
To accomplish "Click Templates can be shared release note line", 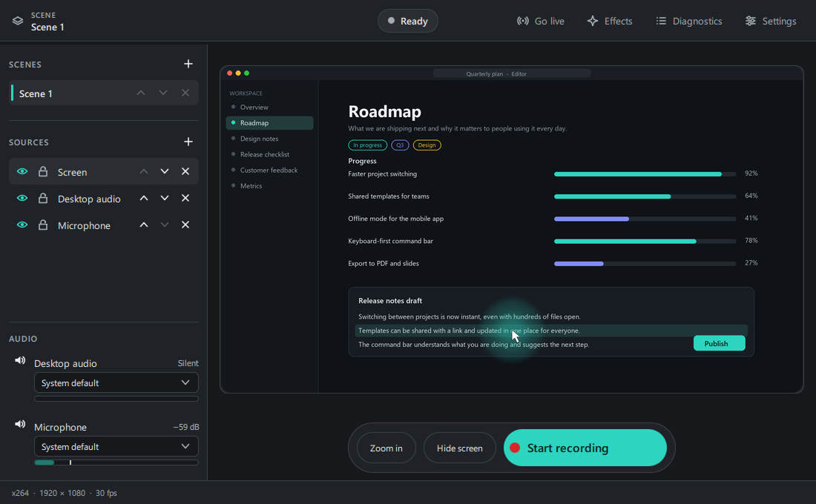I will [x=551, y=331].
